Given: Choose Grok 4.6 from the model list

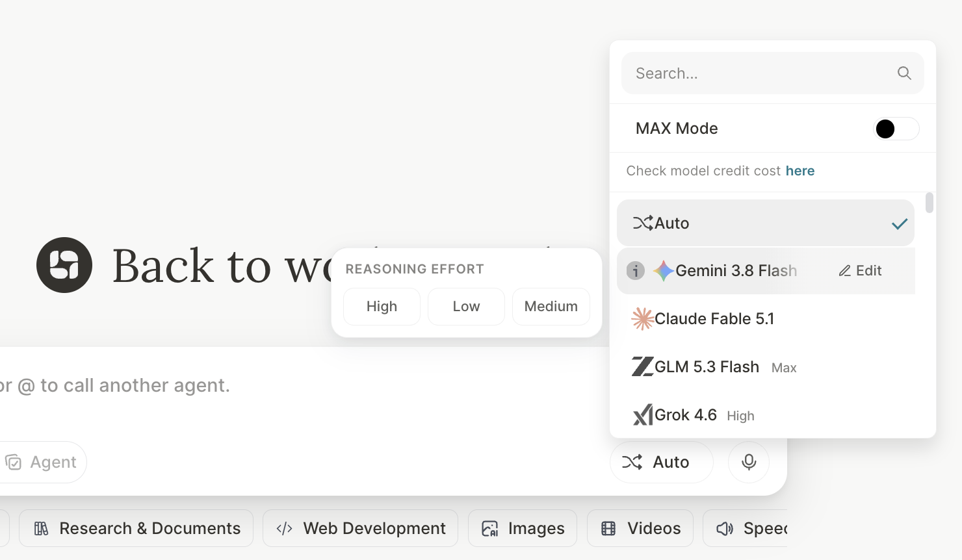Looking at the screenshot, I should pyautogui.click(x=766, y=414).
